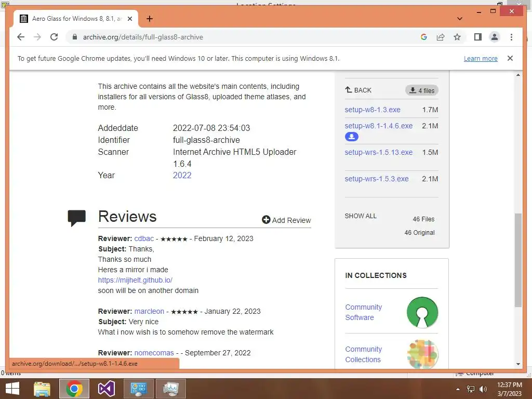Open File Explorer from the taskbar
Image resolution: width=532 pixels, height=399 pixels.
pyautogui.click(x=42, y=389)
